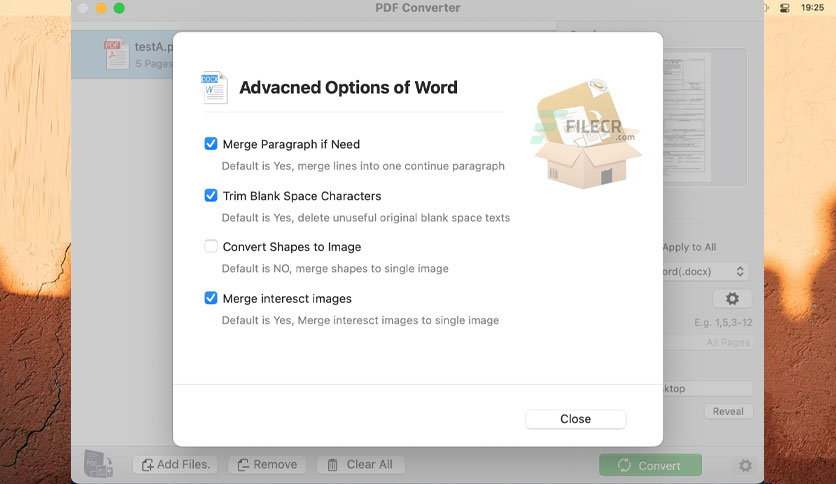Image resolution: width=836 pixels, height=484 pixels.
Task: Enable Merge Paragraph if Need checkbox
Action: tap(211, 144)
